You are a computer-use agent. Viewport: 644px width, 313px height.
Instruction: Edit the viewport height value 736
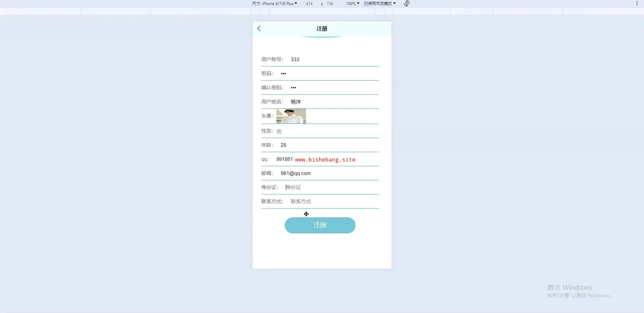click(330, 4)
